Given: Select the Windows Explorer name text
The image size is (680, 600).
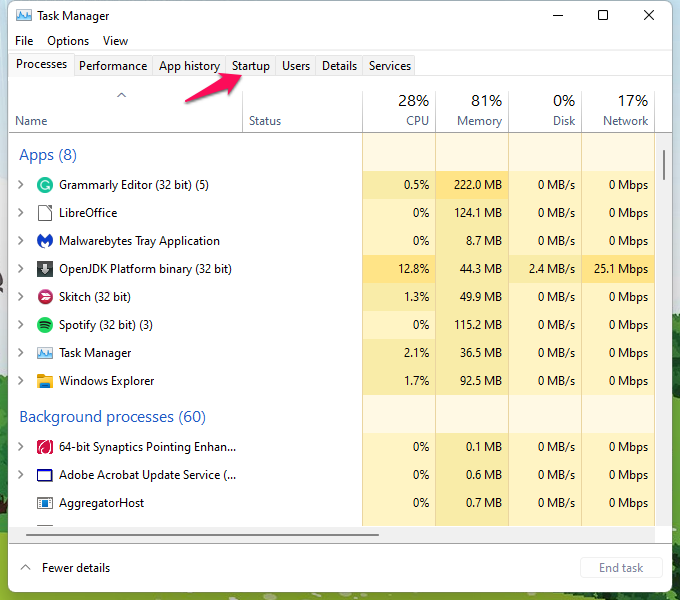Looking at the screenshot, I should [107, 381].
